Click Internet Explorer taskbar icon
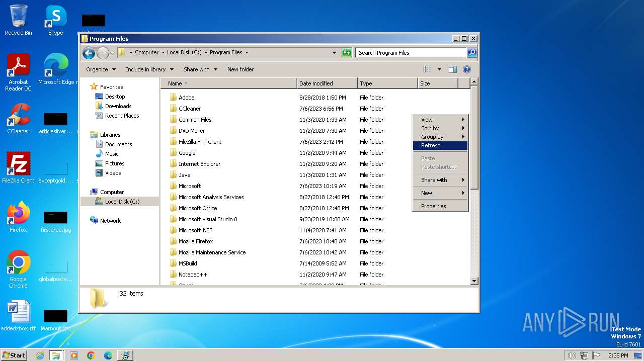Image resolution: width=644 pixels, height=362 pixels. (40, 355)
